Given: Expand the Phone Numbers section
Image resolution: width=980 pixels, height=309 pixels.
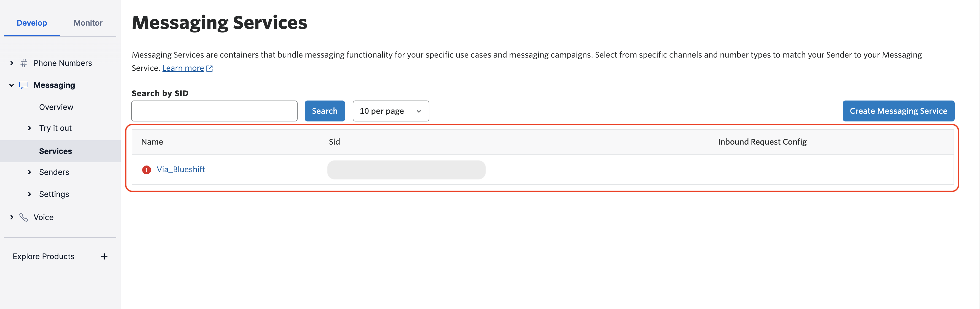Looking at the screenshot, I should point(12,63).
